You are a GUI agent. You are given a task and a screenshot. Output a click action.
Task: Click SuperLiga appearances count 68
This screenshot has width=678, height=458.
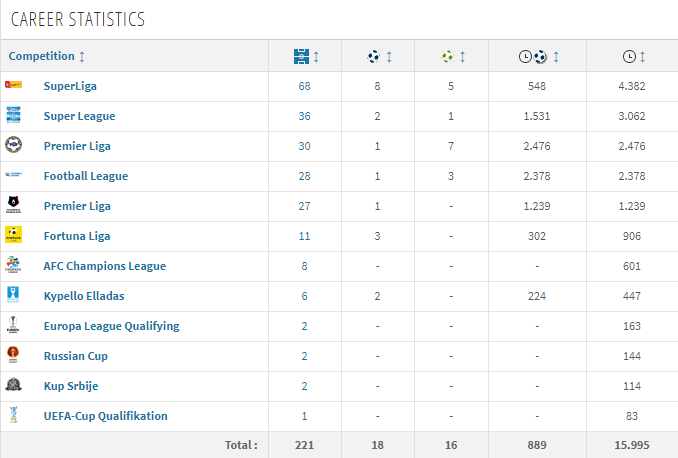tap(304, 86)
